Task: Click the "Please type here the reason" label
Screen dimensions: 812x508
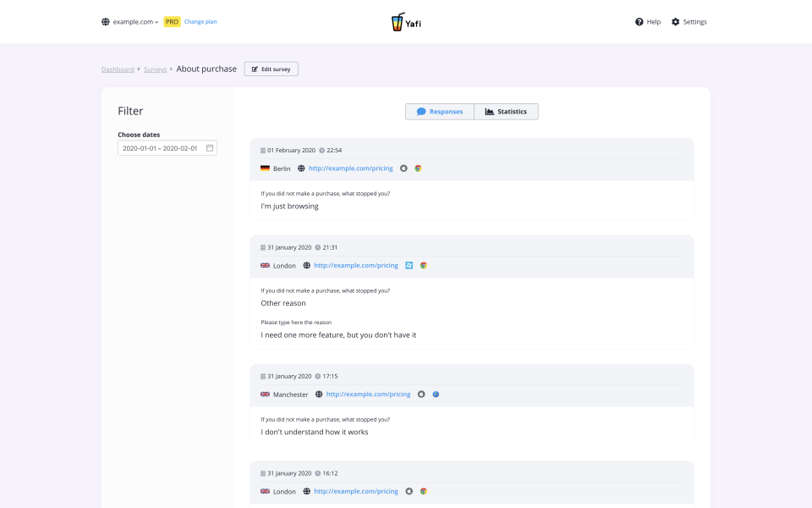Action: click(x=296, y=323)
